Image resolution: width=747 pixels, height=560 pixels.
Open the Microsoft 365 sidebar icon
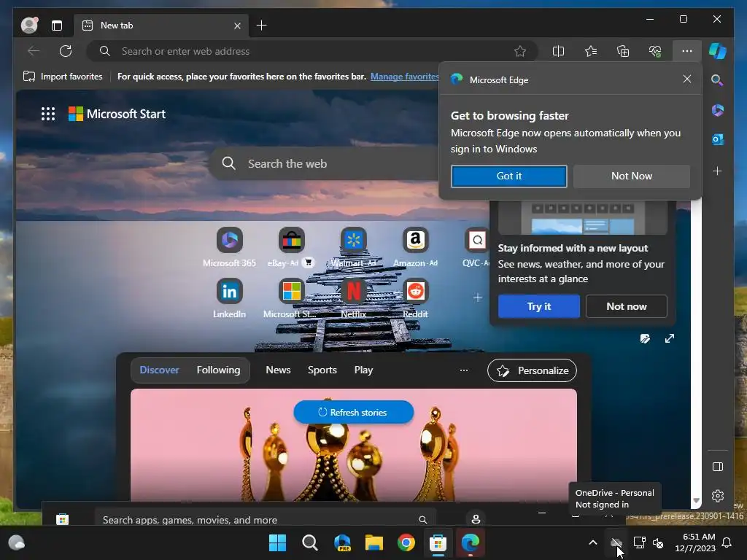(x=718, y=110)
